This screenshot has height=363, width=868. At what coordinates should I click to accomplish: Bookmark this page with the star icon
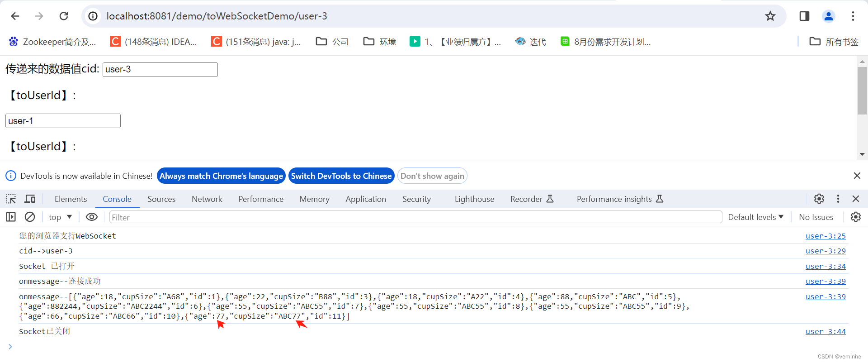[x=770, y=16]
